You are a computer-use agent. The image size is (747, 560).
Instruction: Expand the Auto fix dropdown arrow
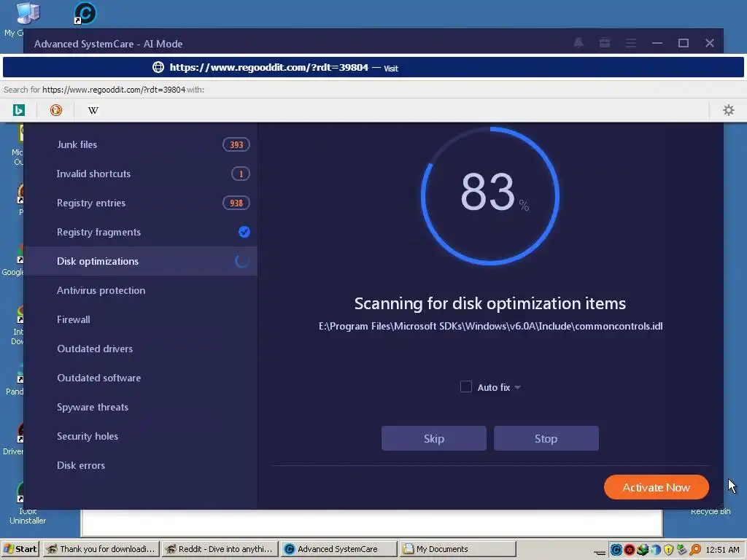pos(517,388)
